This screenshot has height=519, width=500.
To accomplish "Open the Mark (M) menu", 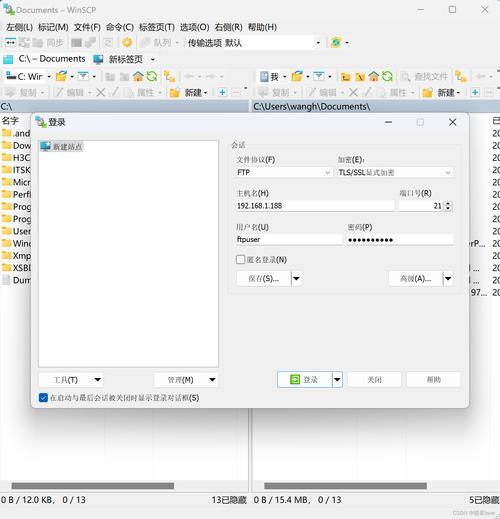I will 53,27.
